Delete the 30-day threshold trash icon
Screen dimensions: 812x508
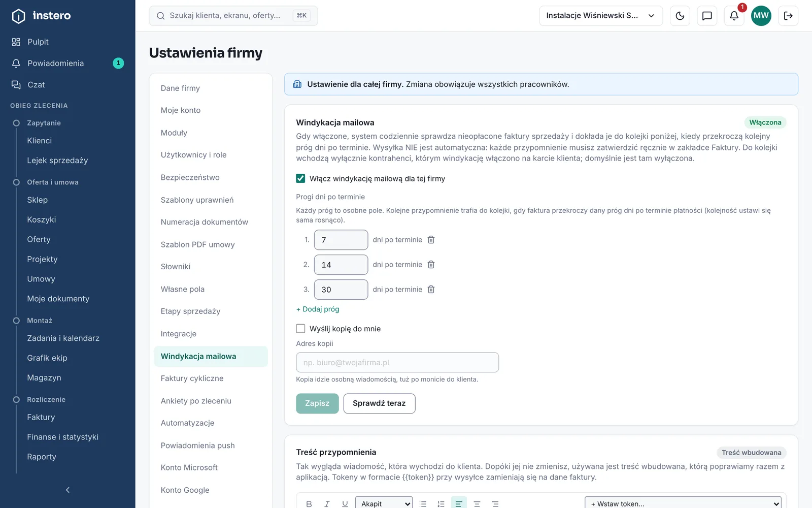tap(431, 290)
